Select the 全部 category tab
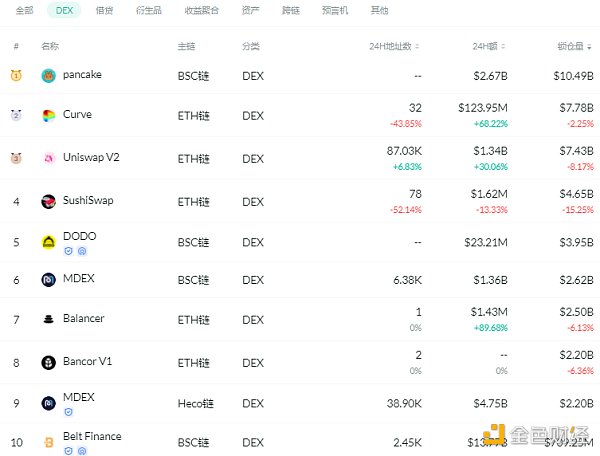Viewport: 600px width, 456px height. click(25, 11)
